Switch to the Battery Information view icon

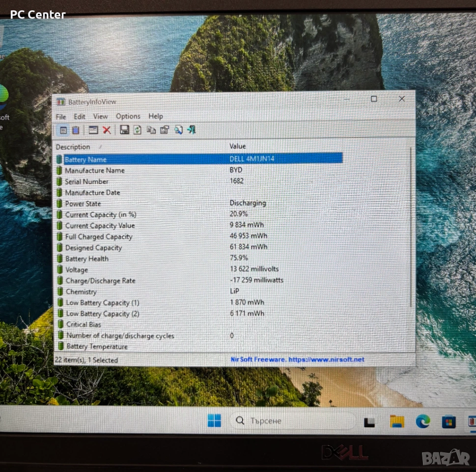(x=63, y=130)
